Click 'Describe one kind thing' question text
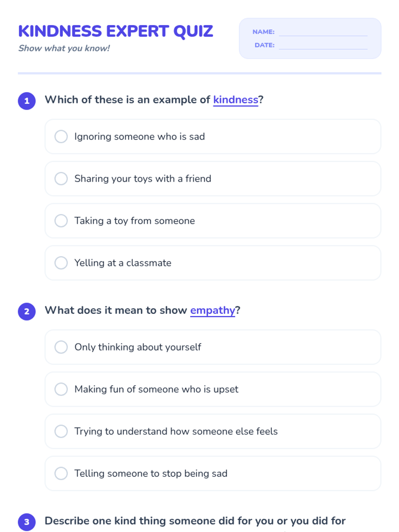This screenshot has height=532, width=399. [x=195, y=521]
